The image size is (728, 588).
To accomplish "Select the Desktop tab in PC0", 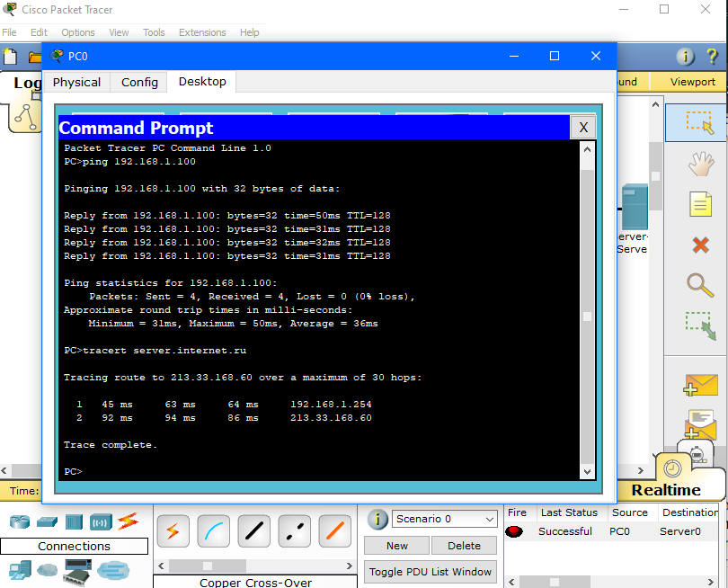I will coord(202,81).
